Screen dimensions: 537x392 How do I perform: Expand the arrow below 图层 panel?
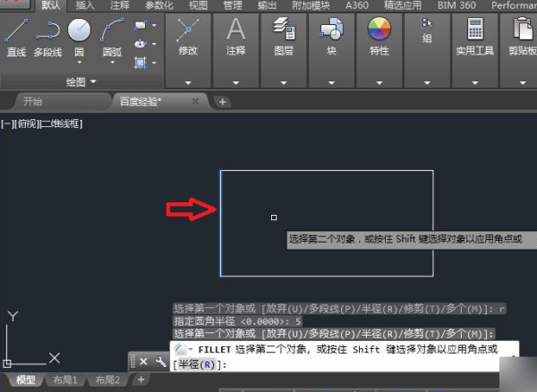click(x=284, y=83)
